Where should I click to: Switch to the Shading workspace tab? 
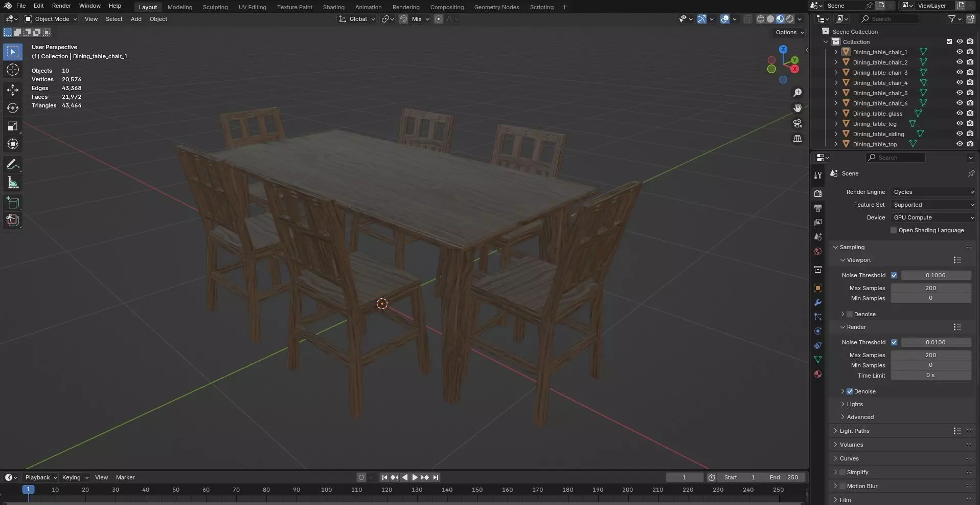(x=334, y=7)
